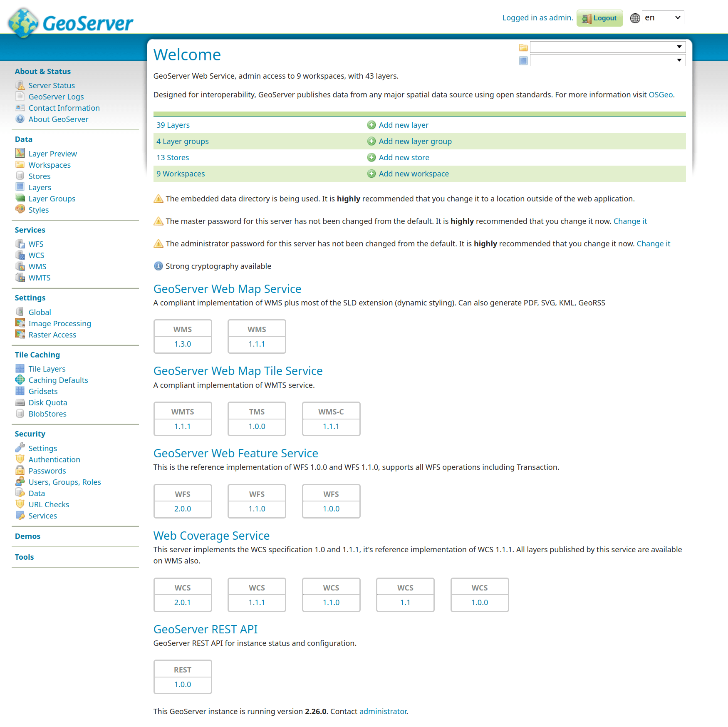Click the About GeoServer info icon

click(20, 119)
